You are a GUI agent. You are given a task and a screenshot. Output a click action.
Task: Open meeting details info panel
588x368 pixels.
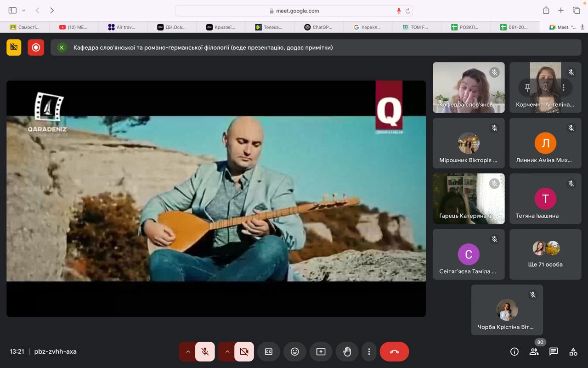[514, 352]
